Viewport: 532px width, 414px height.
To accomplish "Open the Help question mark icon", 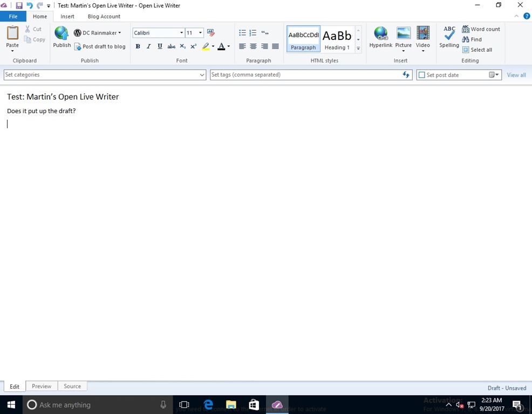I will tap(527, 16).
